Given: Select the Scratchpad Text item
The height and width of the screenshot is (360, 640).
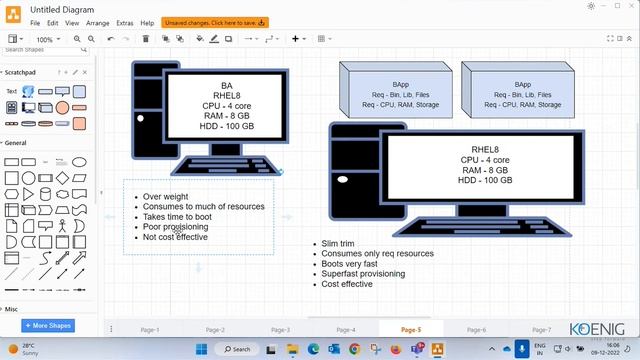Looking at the screenshot, I should (x=11, y=91).
